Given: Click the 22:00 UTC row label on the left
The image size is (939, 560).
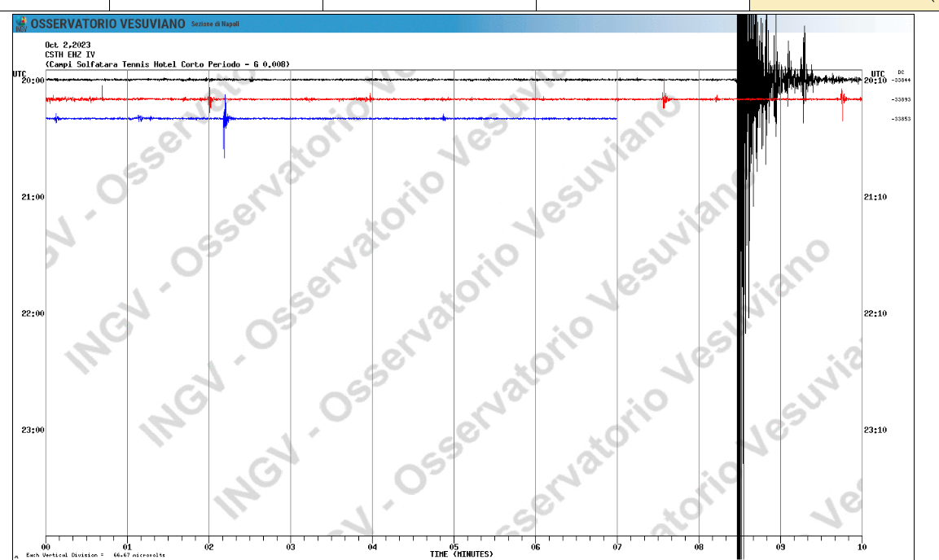Looking at the screenshot, I should [33, 313].
